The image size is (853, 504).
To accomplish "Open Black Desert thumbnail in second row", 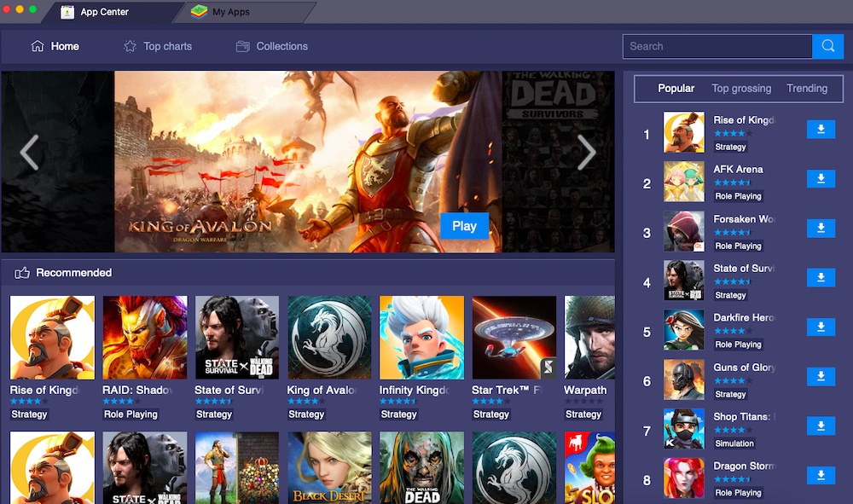I will tap(329, 468).
